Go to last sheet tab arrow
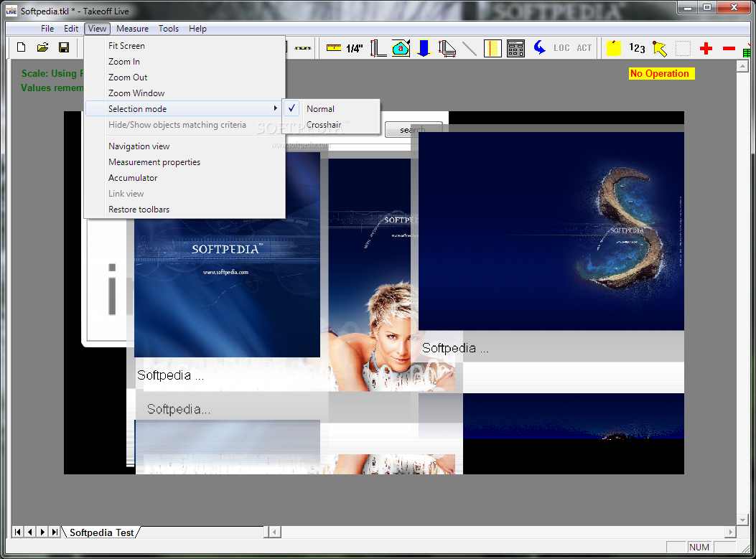Viewport: 756px width, 559px height. (55, 532)
